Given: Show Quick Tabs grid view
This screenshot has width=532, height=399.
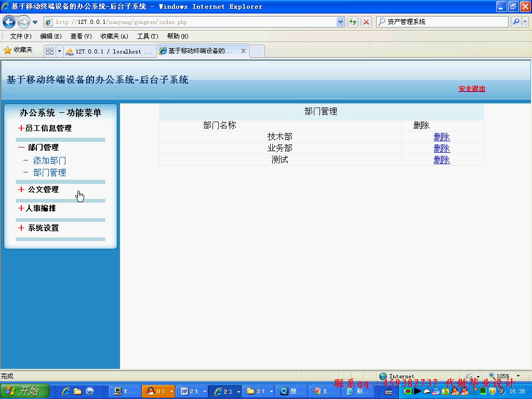Looking at the screenshot, I should point(49,51).
